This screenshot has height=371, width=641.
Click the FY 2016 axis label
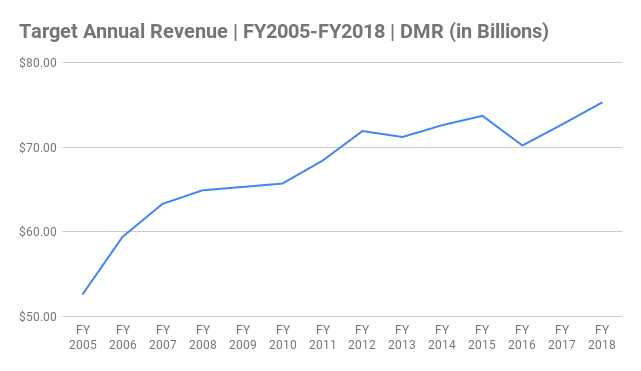click(522, 337)
